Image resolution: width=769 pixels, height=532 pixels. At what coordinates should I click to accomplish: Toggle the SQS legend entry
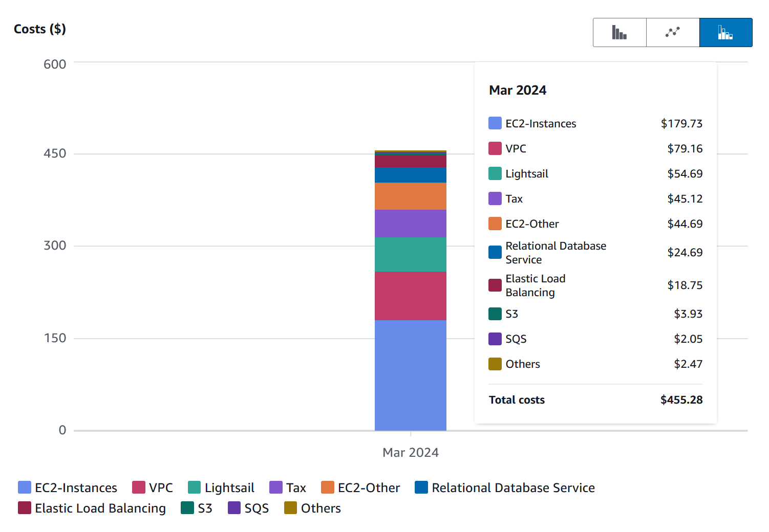tap(249, 508)
